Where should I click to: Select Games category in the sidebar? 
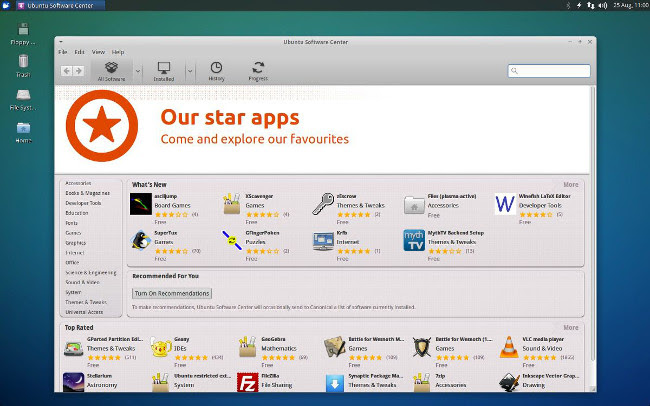tap(73, 233)
